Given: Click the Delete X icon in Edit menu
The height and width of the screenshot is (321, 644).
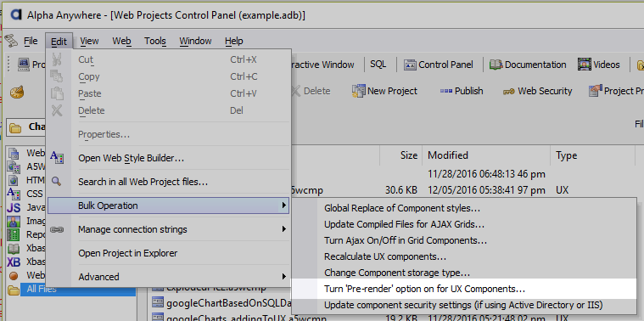Looking at the screenshot, I should [57, 110].
